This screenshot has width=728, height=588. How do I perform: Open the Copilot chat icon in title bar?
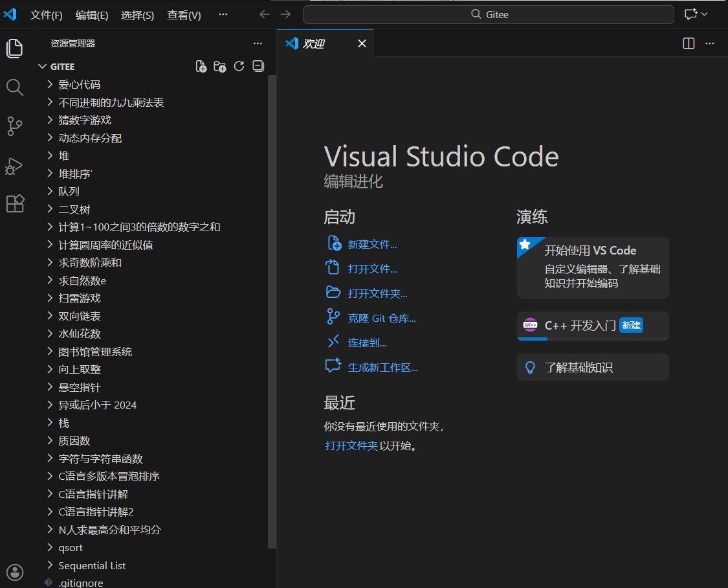[x=691, y=14]
